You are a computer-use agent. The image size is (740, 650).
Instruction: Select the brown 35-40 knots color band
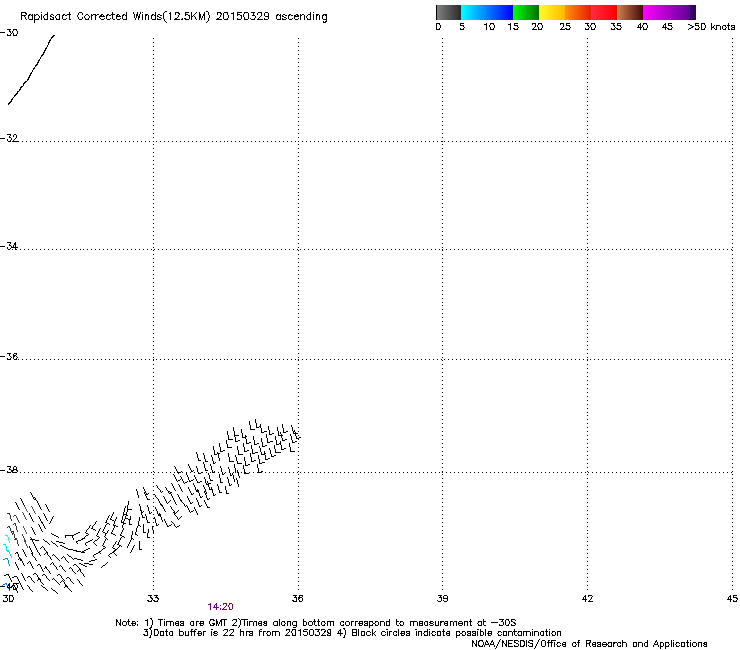click(x=630, y=12)
